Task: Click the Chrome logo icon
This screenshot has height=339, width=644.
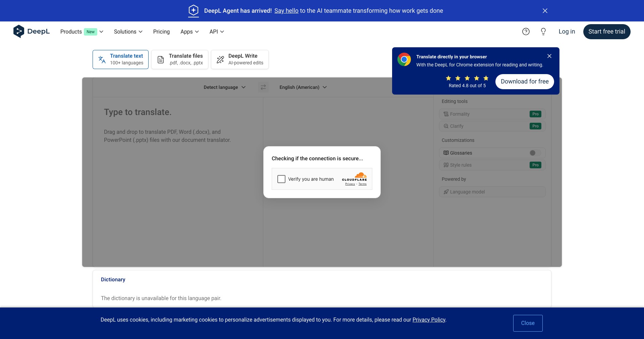Action: pos(404,60)
